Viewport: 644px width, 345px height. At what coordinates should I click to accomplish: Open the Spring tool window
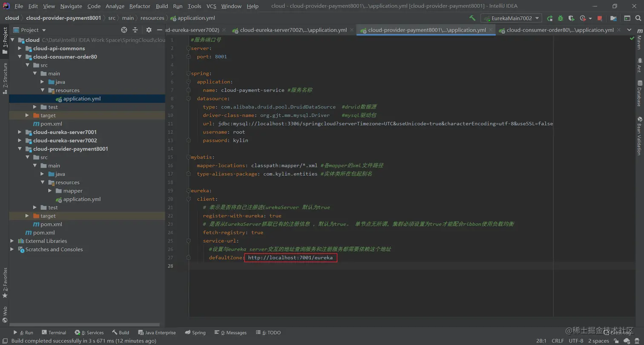[x=195, y=333]
